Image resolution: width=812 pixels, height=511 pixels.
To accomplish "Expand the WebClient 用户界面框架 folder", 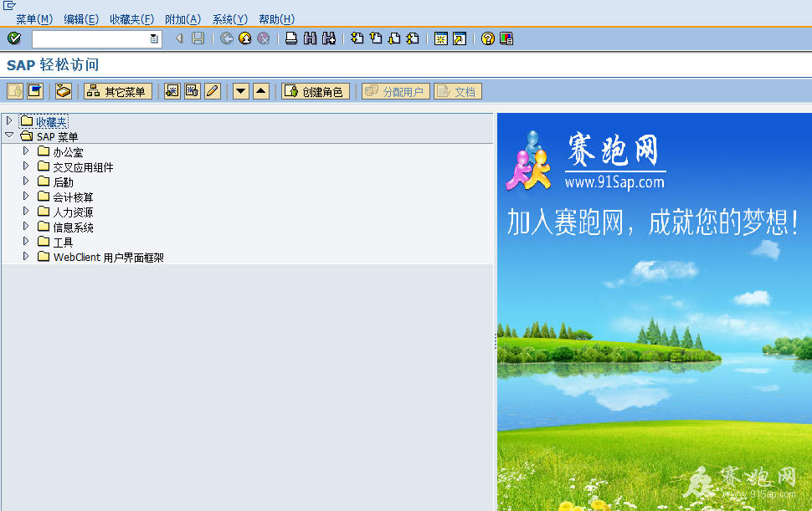I will (x=26, y=256).
